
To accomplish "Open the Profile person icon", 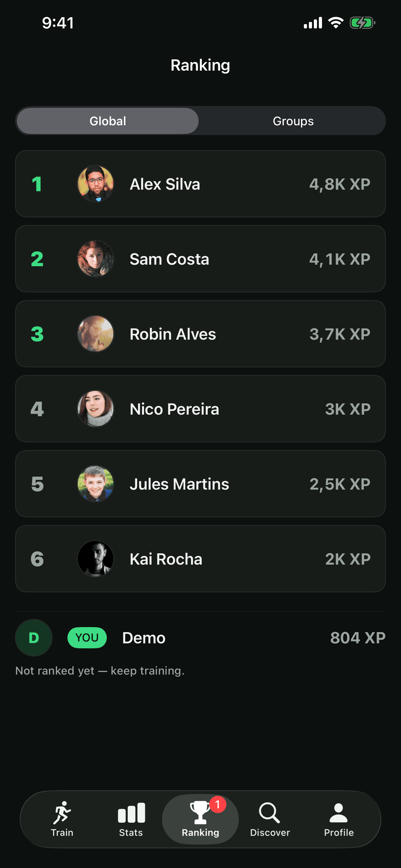I will (338, 812).
